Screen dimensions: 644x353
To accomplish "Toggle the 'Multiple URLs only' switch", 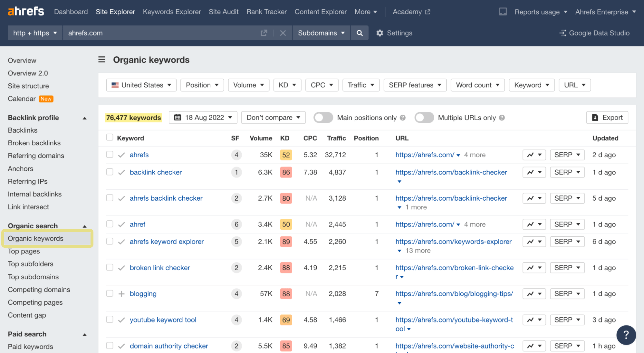I will [x=424, y=117].
